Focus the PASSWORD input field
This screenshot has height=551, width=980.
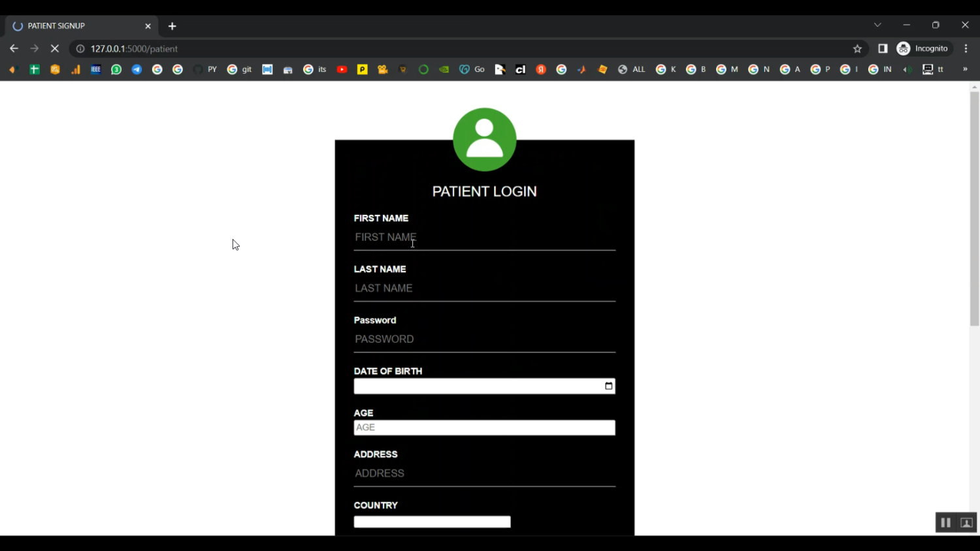[x=485, y=339]
